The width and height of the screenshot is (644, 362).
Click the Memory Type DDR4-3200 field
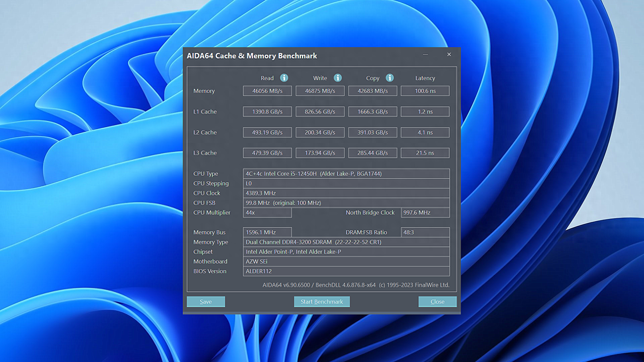coord(346,242)
